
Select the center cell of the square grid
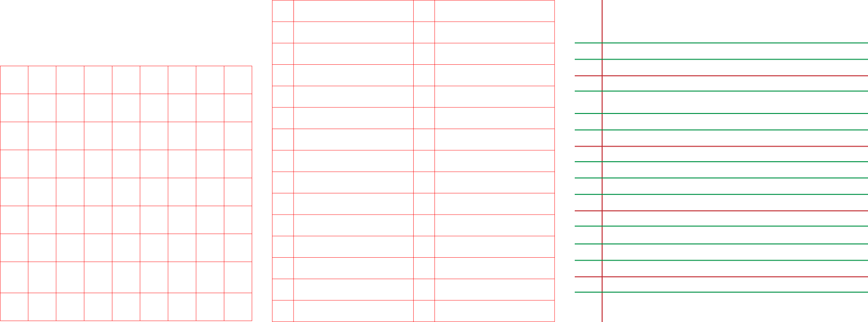coord(126,192)
